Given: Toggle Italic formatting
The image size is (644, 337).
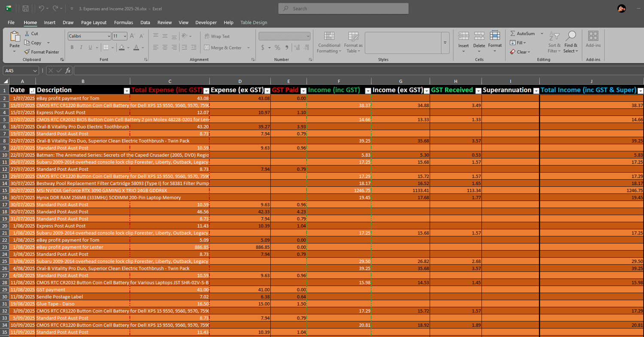Looking at the screenshot, I should (x=81, y=48).
